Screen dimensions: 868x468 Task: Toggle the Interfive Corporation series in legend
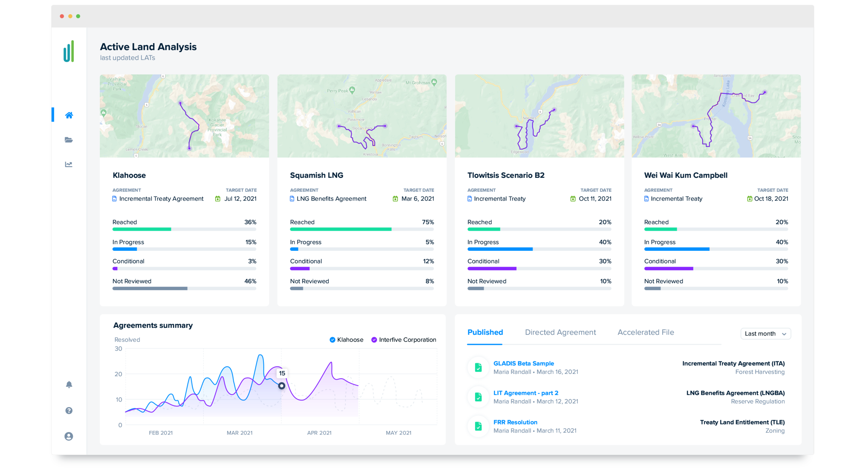point(404,339)
